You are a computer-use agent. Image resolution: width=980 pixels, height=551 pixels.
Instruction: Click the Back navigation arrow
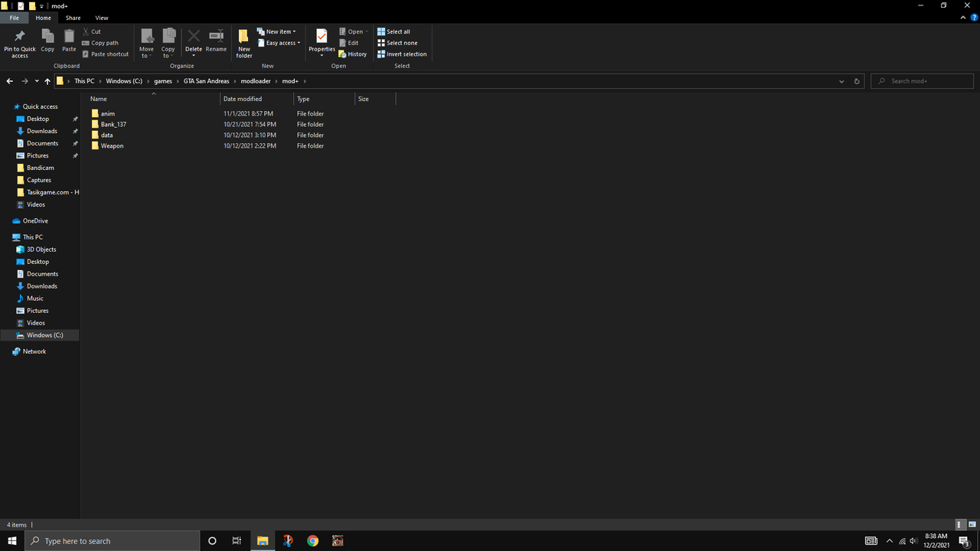(x=9, y=81)
